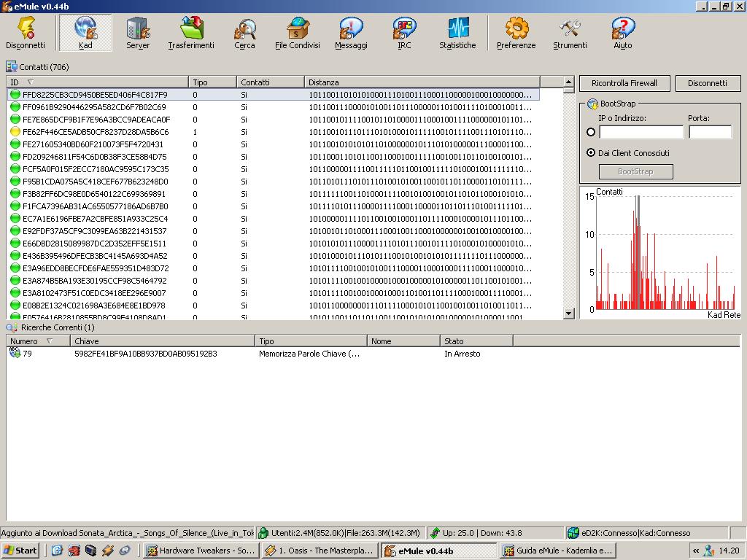Click the eD2K/Kad globe icon in the status bar
Viewport: 747px width, 560px height.
click(x=573, y=533)
